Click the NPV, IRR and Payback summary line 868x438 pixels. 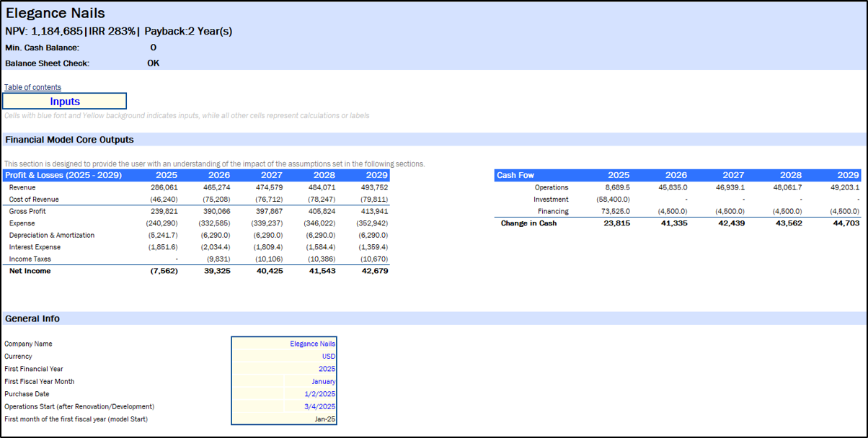pos(118,31)
